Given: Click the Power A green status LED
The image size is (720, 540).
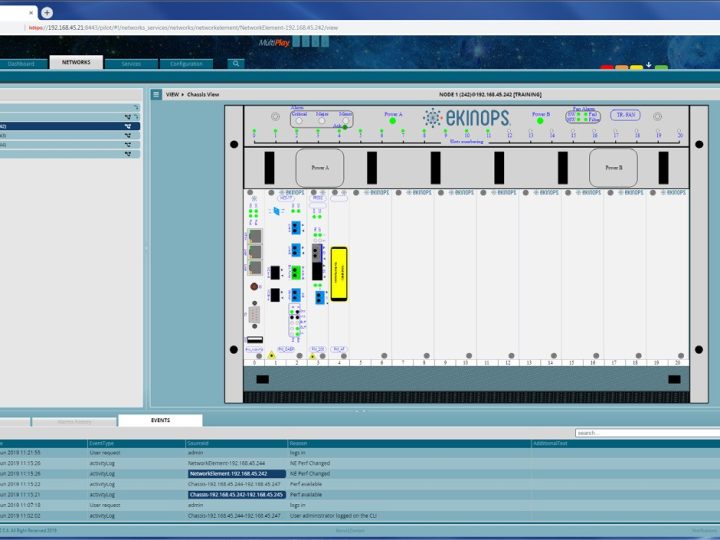Looking at the screenshot, I should pyautogui.click(x=393, y=121).
